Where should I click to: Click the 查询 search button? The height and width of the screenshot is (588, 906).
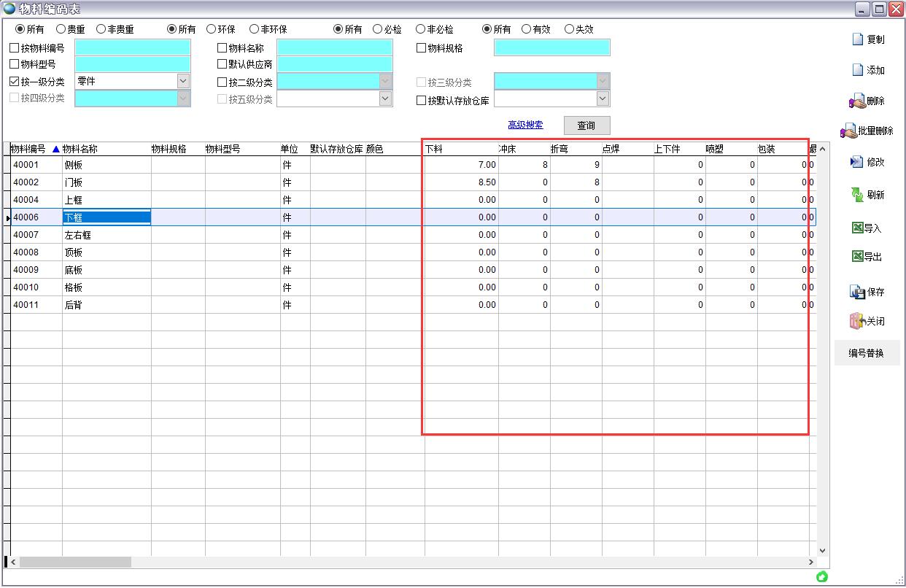pyautogui.click(x=586, y=125)
